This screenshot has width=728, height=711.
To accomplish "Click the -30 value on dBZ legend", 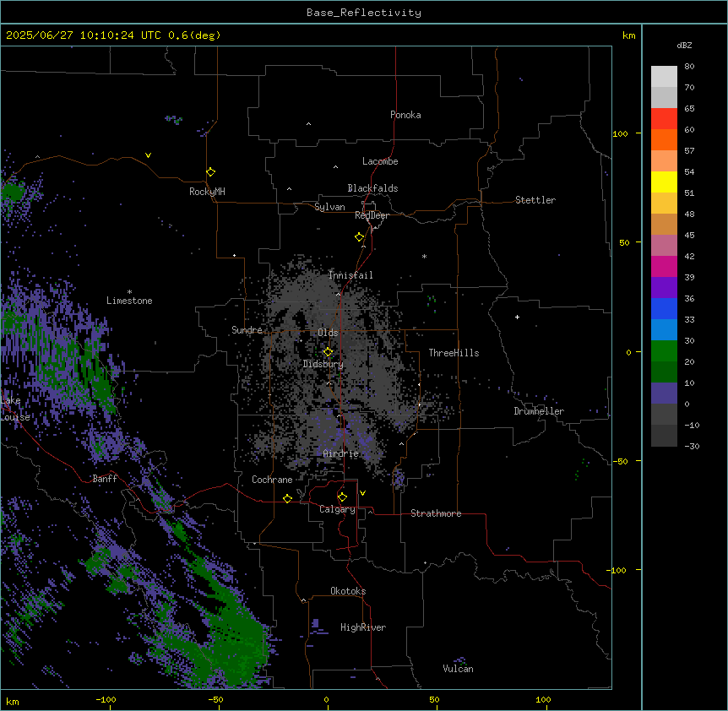I will click(x=692, y=446).
